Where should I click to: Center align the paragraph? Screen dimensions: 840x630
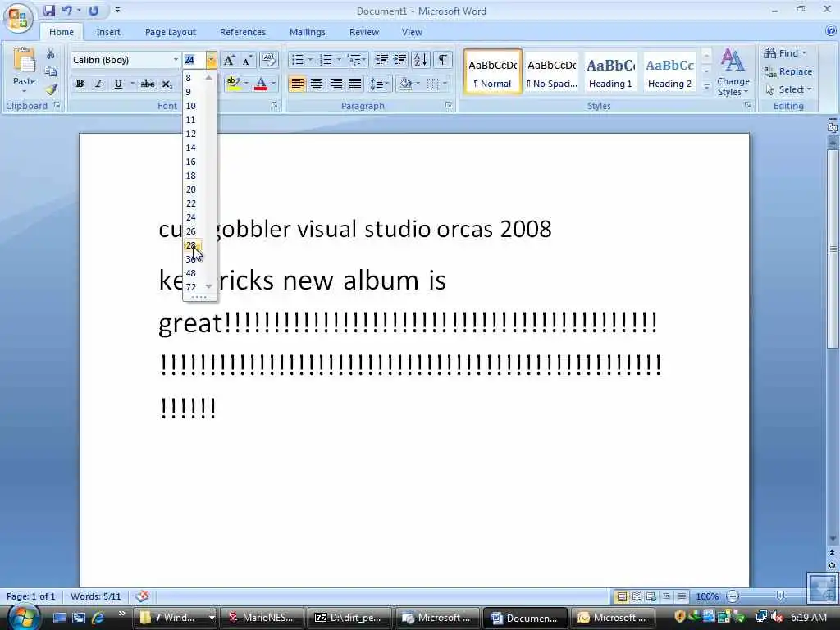tap(317, 84)
